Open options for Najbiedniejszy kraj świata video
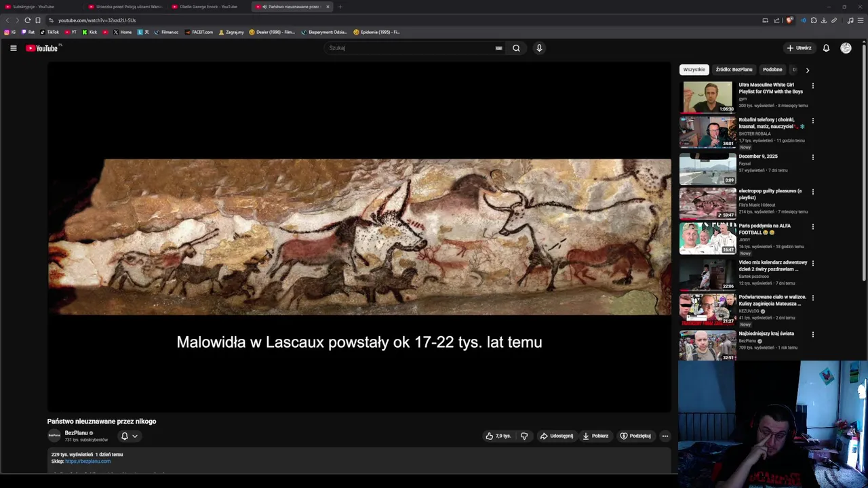 812,334
